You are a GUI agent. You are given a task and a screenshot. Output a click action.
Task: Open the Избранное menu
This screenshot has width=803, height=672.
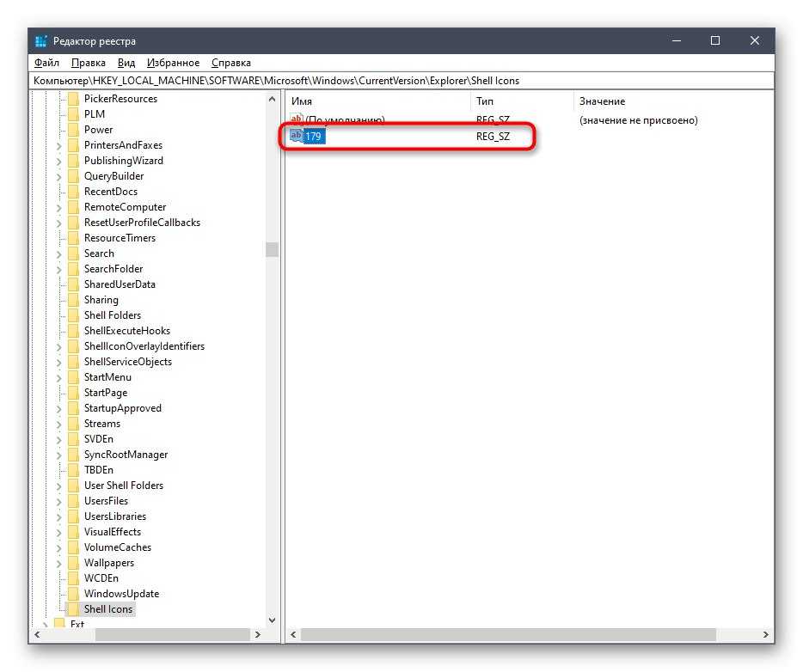pos(173,63)
